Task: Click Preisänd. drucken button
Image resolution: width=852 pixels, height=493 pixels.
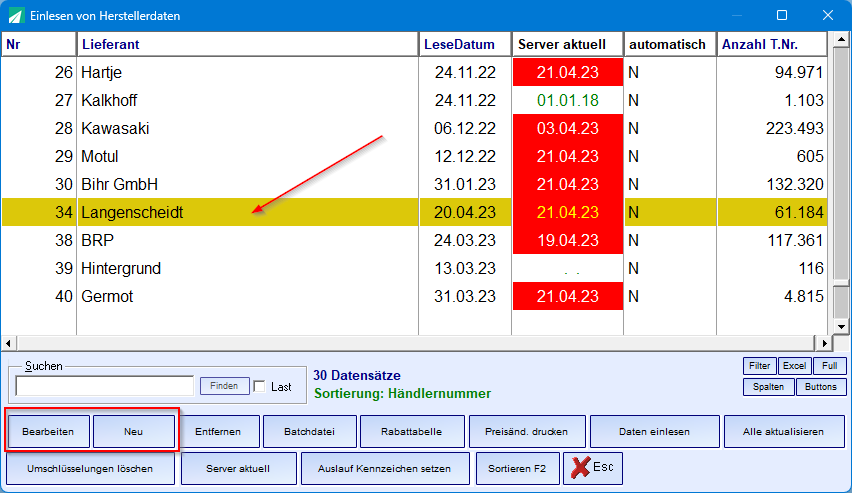Action: [x=527, y=432]
